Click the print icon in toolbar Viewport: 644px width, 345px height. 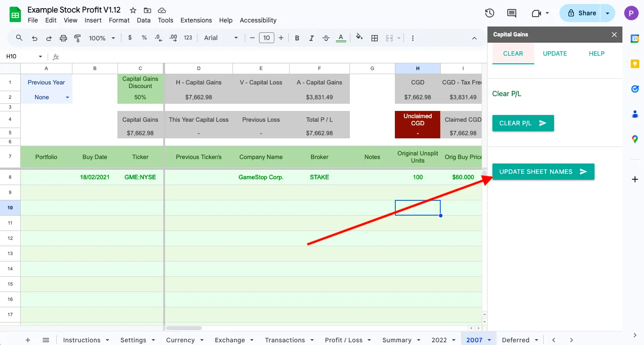click(63, 38)
